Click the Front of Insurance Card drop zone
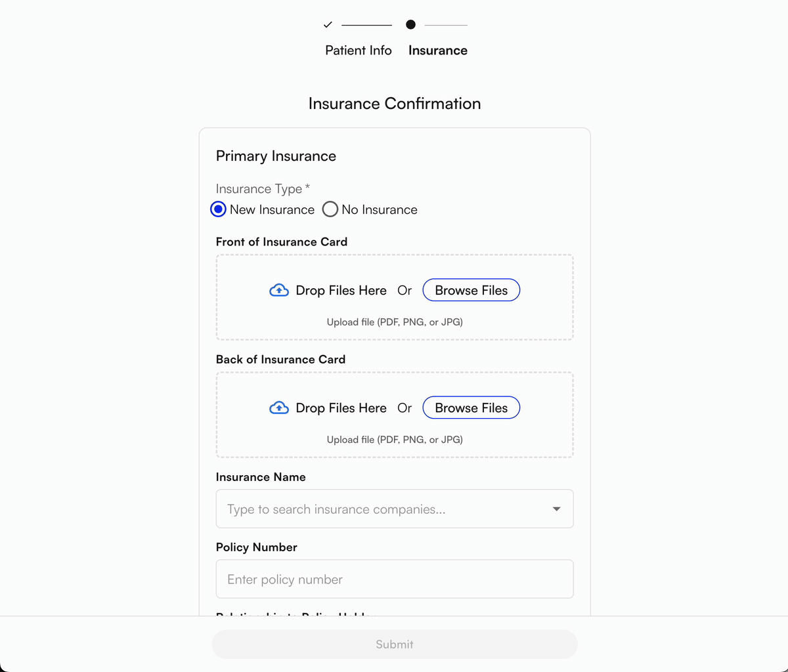Screen dimensions: 788x672 pos(394,297)
